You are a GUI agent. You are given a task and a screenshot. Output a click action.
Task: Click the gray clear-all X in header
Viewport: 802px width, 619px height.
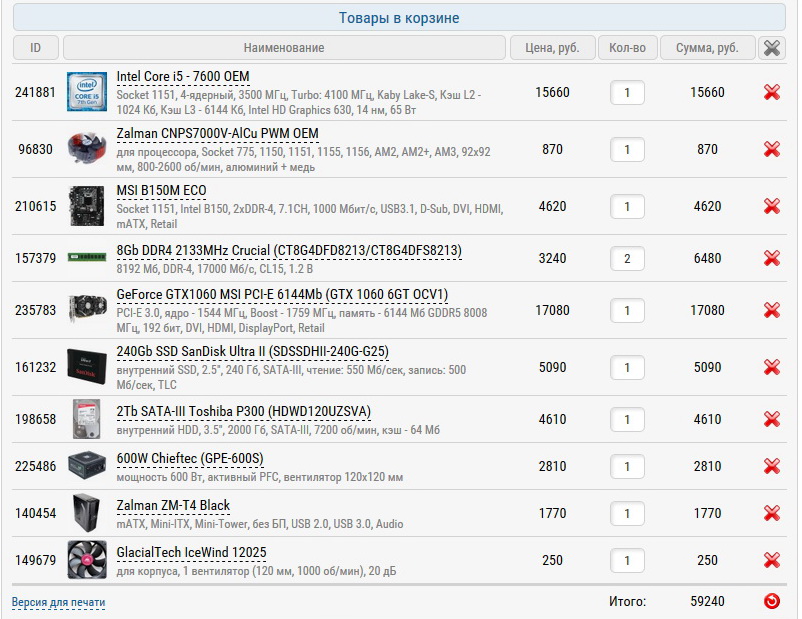pos(771,48)
